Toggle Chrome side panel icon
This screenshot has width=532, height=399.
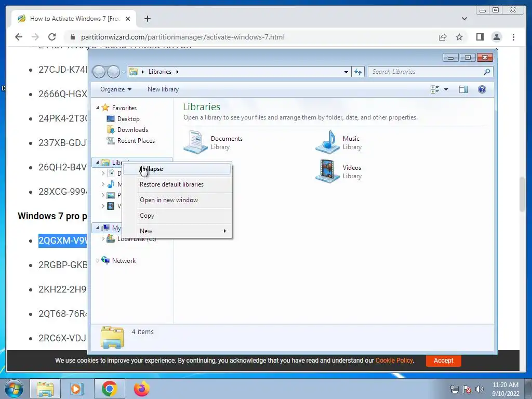tap(480, 37)
